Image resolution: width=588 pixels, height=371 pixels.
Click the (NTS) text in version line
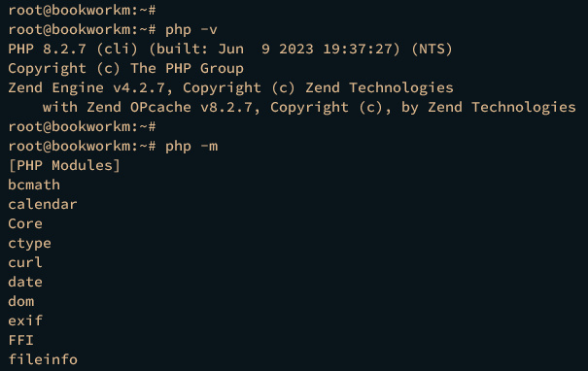pyautogui.click(x=432, y=50)
